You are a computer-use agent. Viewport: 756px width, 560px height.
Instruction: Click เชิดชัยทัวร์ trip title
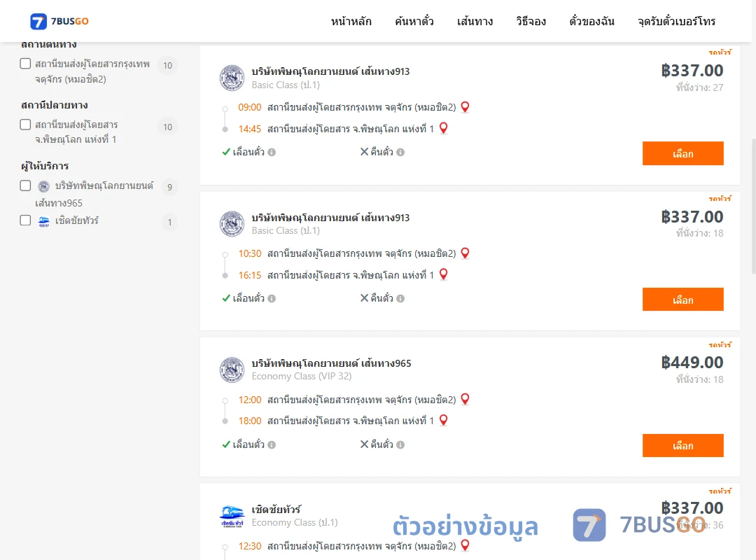point(276,510)
